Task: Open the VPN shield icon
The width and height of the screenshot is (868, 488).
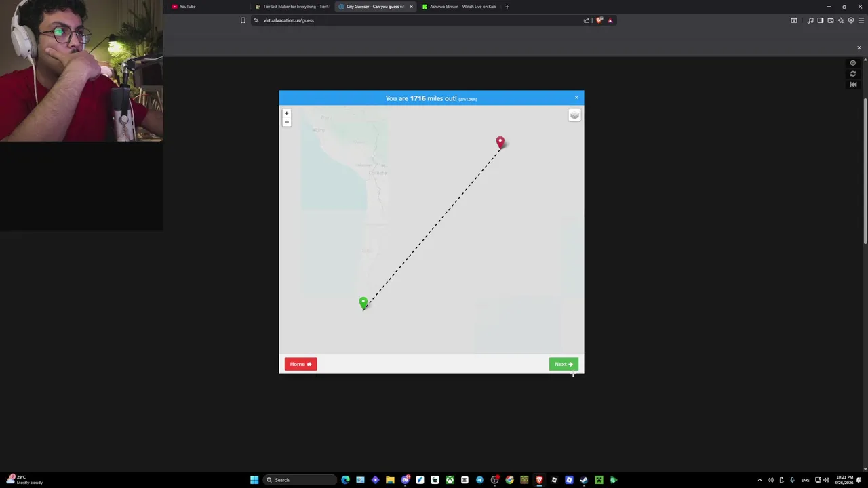Action: [851, 20]
